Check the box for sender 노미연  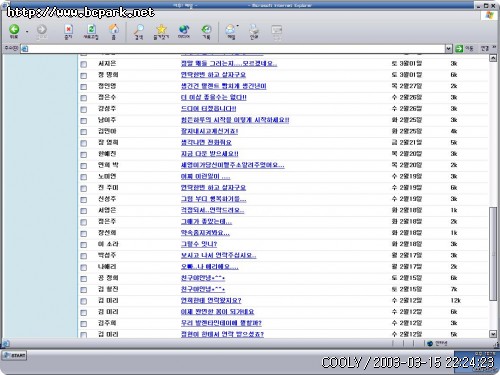[84, 177]
